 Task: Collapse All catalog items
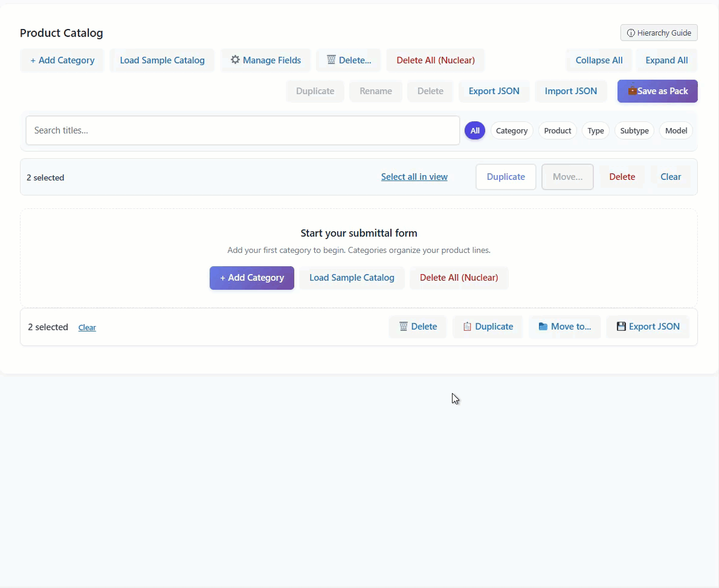coord(599,60)
